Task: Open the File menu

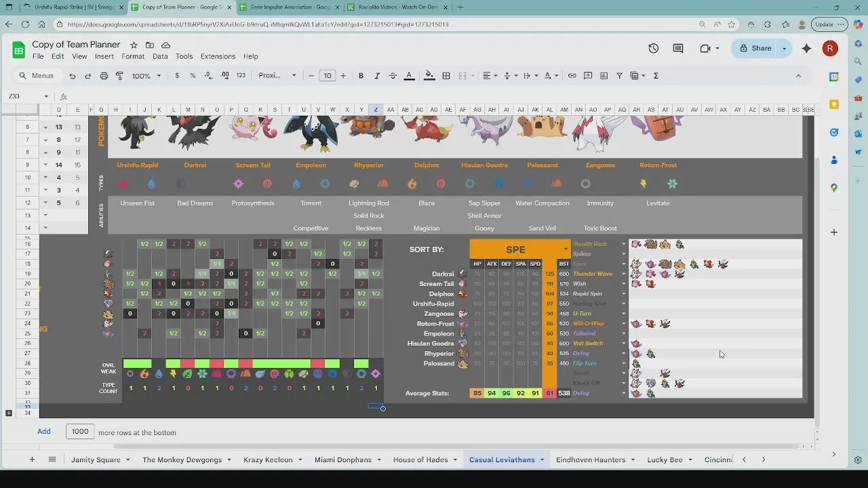Action: tap(38, 56)
